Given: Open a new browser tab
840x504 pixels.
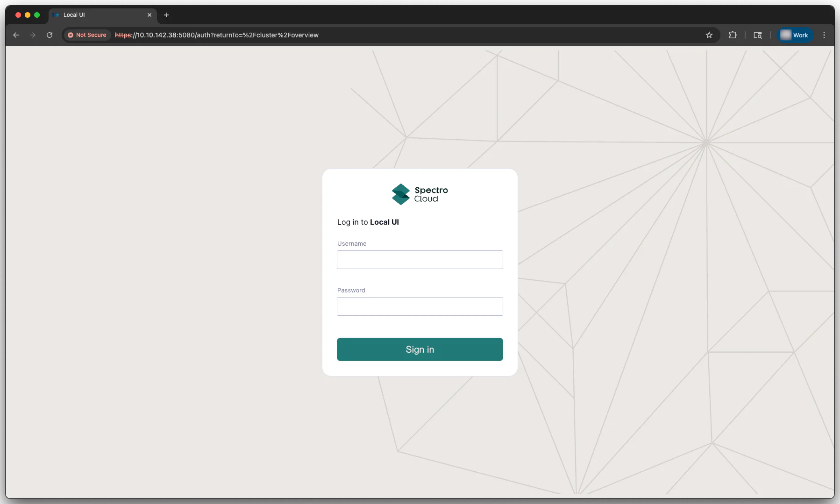Looking at the screenshot, I should (x=166, y=15).
